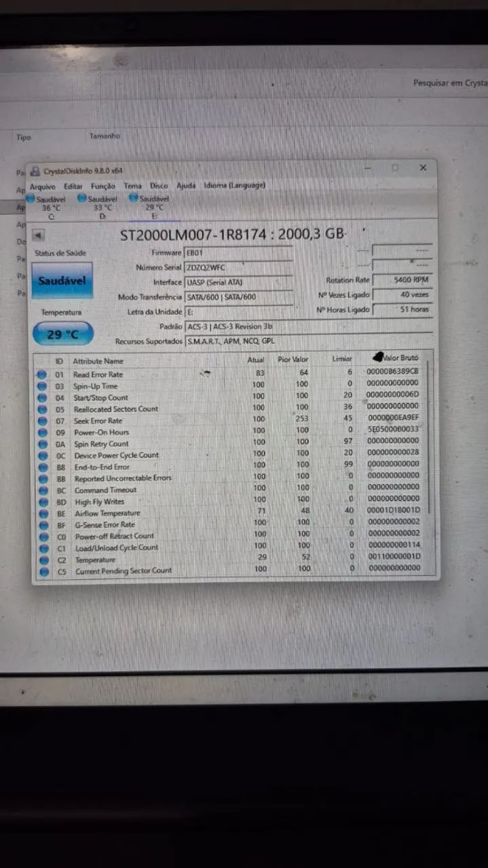Select the Power-On Hours attribute name
Screen dimensions: 488x868
coord(101,432)
